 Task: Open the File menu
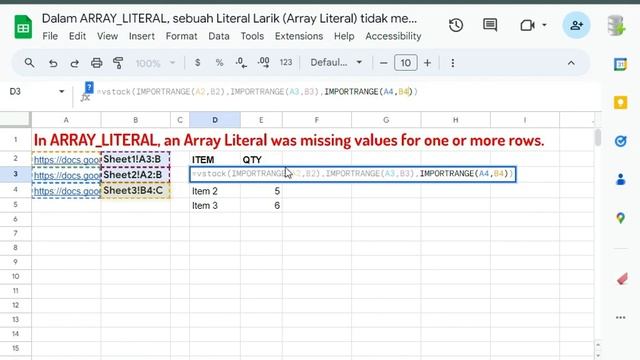[x=50, y=36]
